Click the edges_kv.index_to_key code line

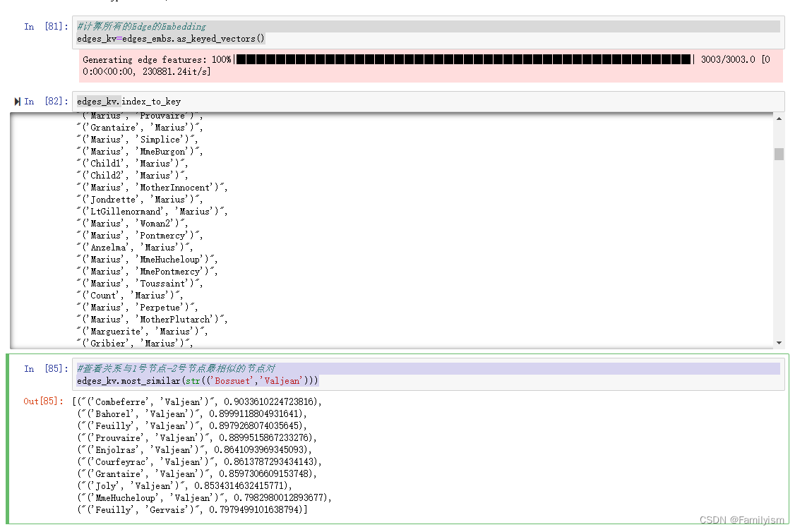click(x=127, y=101)
